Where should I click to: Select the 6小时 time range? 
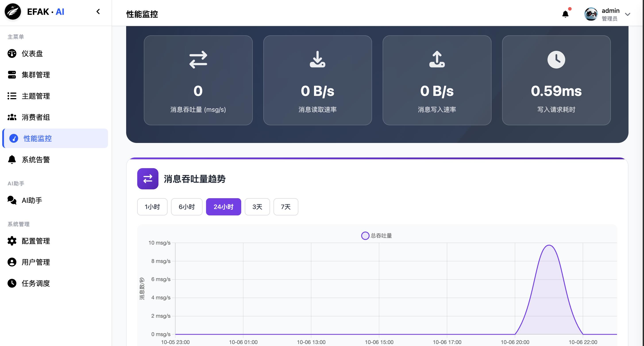[x=187, y=207]
